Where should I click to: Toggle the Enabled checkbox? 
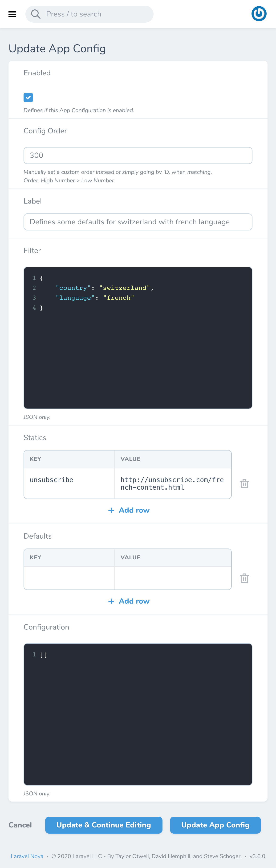(x=28, y=97)
